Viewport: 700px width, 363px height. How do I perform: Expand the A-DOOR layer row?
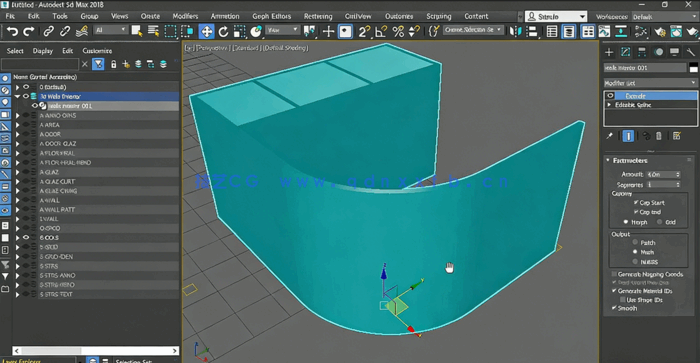click(17, 134)
